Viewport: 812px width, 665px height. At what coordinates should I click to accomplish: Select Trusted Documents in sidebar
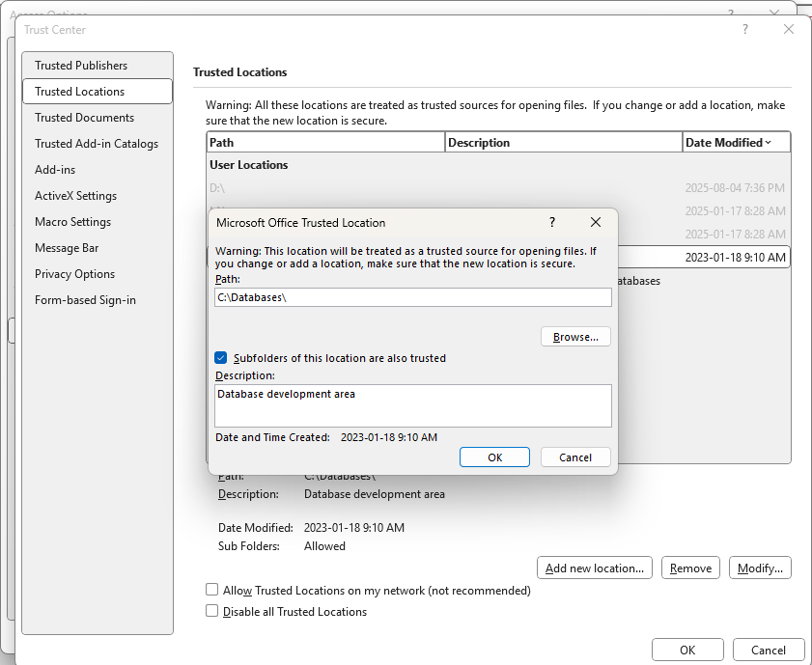pos(85,118)
